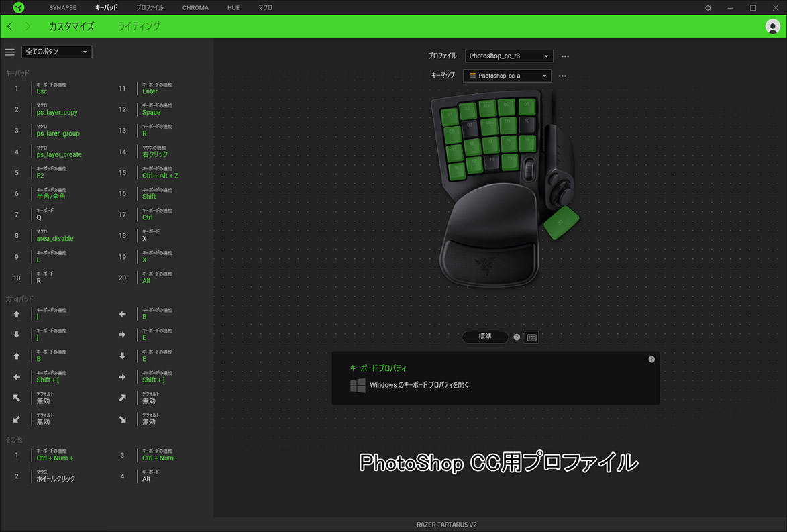Select the up-right diagonal direction icon
This screenshot has height=532, width=787.
pos(123,398)
